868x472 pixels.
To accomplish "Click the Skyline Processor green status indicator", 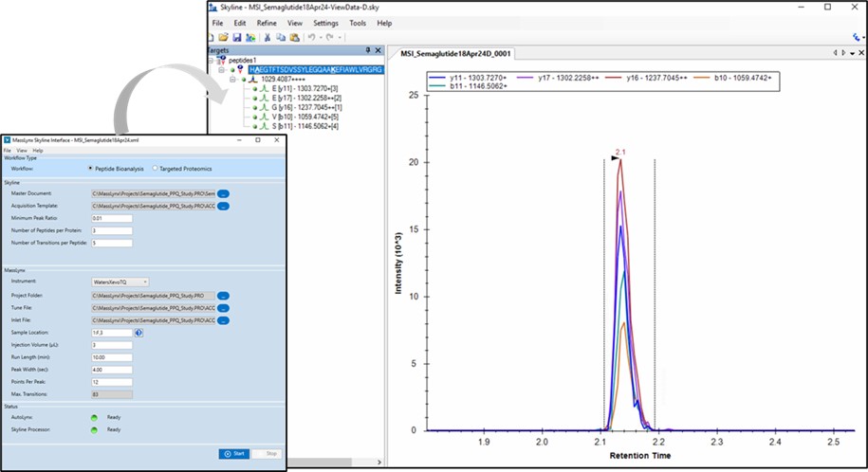I will [x=94, y=430].
